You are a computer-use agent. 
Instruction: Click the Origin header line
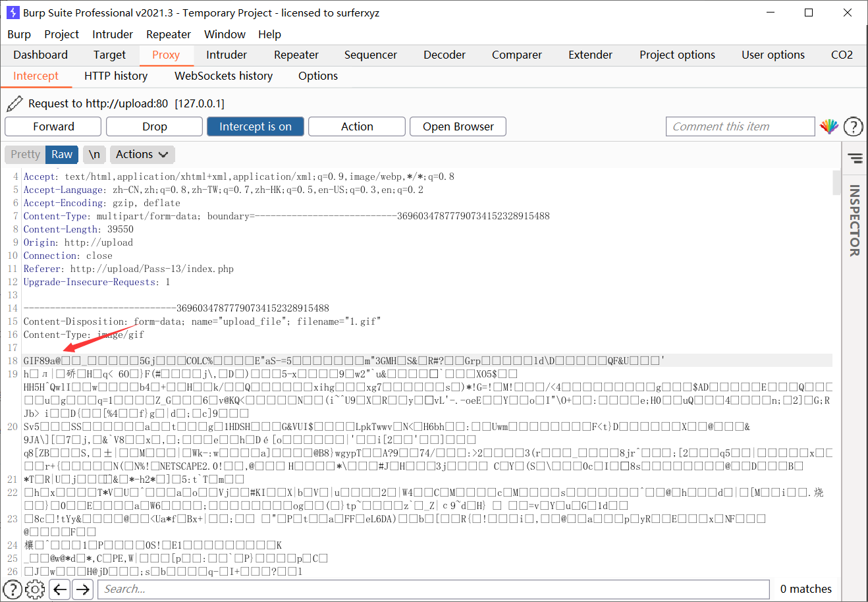point(78,242)
